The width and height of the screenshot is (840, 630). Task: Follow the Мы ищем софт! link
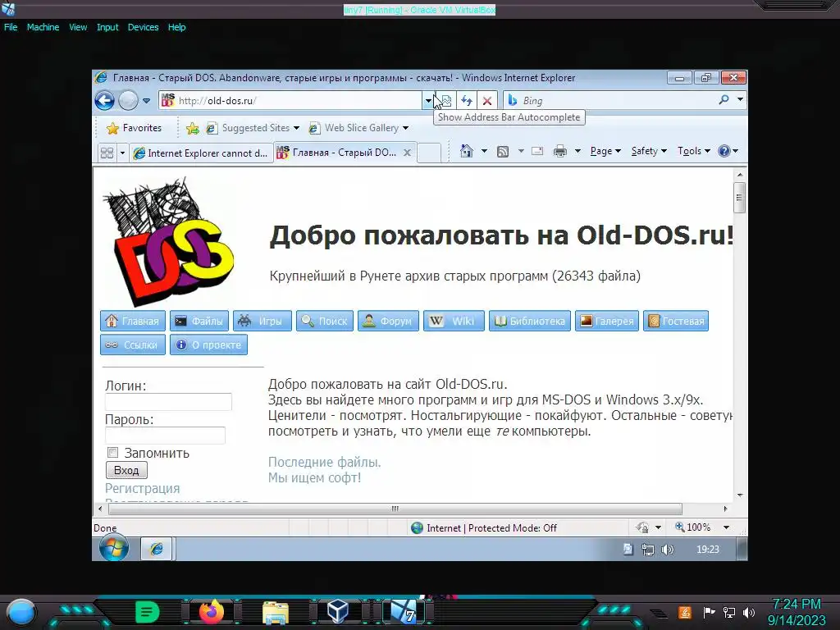click(x=314, y=477)
